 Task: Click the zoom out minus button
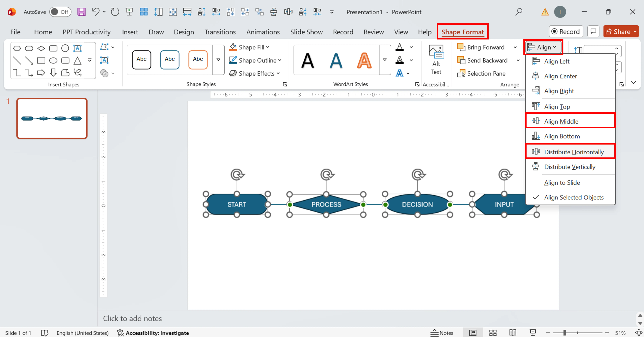[x=548, y=333]
